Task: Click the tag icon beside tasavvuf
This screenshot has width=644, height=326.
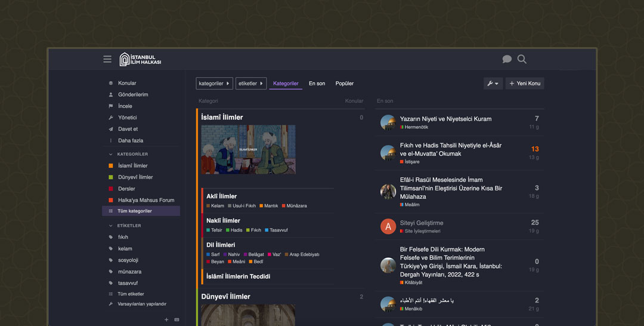Action: [110, 283]
